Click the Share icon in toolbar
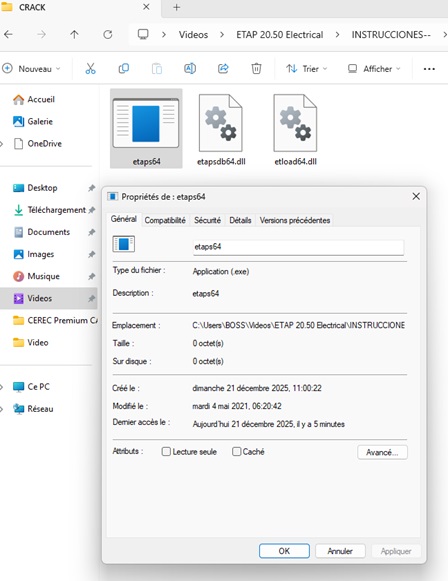Screen dimensions: 448x581 [223, 69]
